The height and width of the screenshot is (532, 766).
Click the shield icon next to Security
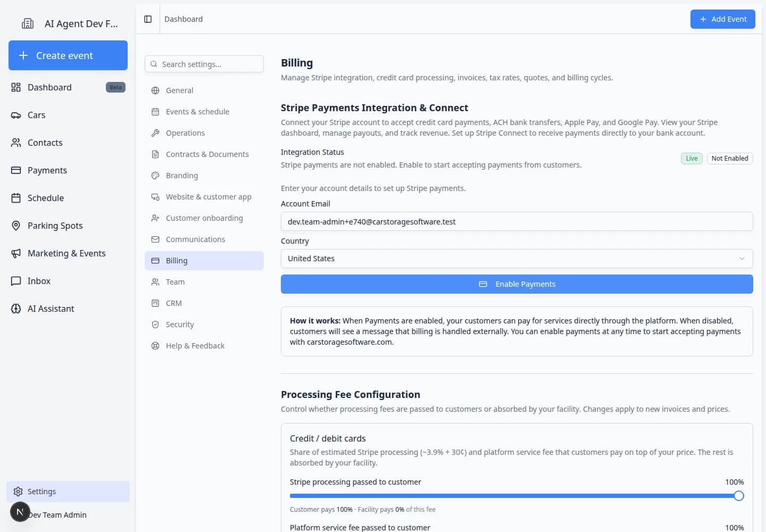155,325
